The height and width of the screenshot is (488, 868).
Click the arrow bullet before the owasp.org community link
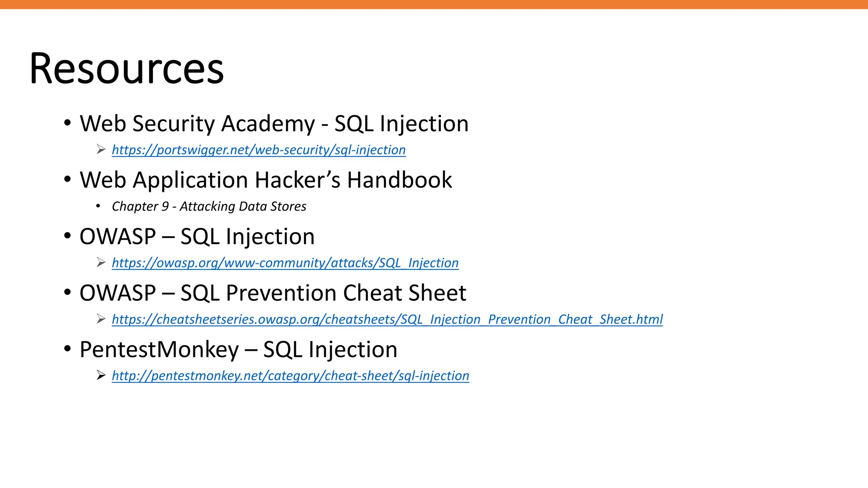(101, 263)
